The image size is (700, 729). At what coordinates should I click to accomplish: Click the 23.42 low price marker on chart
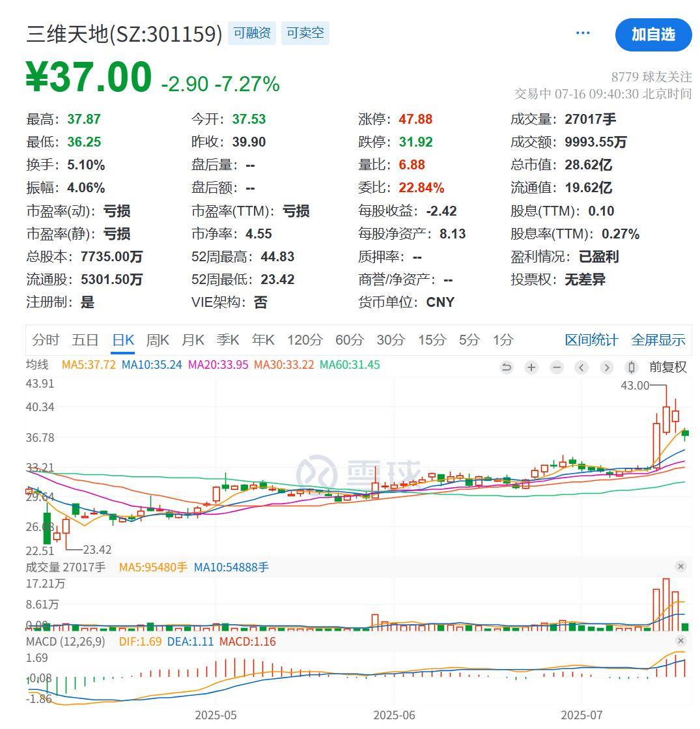[97, 550]
